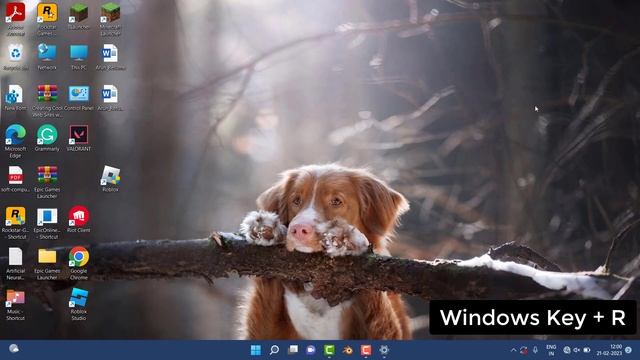The width and height of the screenshot is (640, 360).
Task: Open Task View from taskbar
Action: pos(293,350)
